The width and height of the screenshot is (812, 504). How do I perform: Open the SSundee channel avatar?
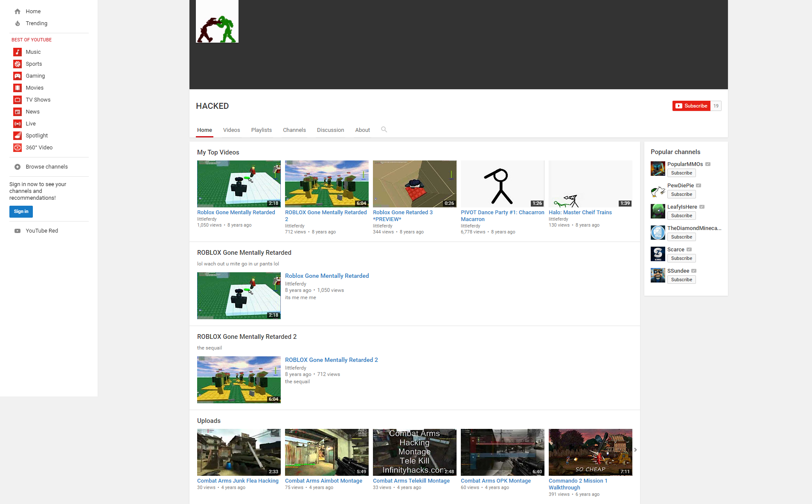(658, 275)
